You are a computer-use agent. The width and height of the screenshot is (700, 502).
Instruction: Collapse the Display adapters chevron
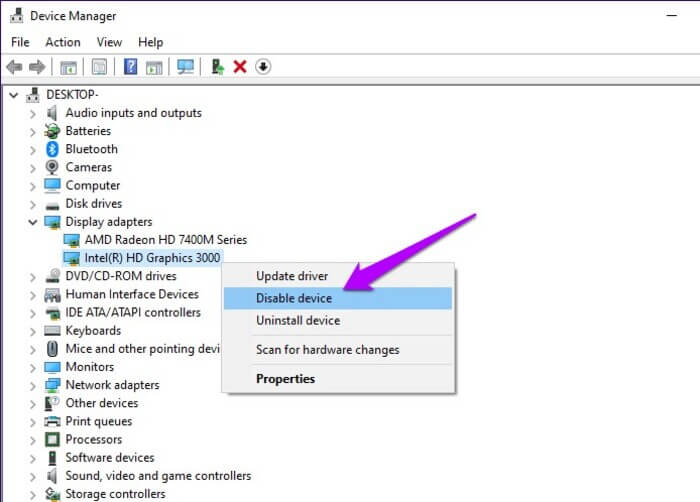click(33, 222)
